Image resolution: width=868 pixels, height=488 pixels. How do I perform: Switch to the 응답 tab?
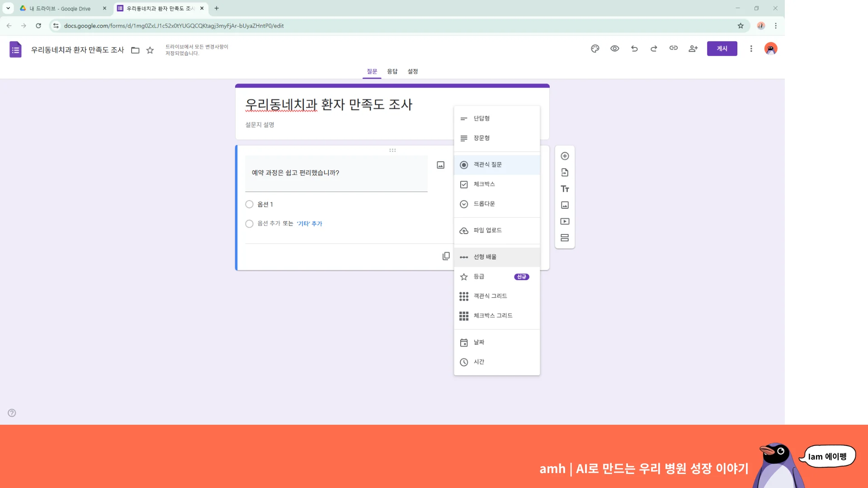click(x=392, y=71)
